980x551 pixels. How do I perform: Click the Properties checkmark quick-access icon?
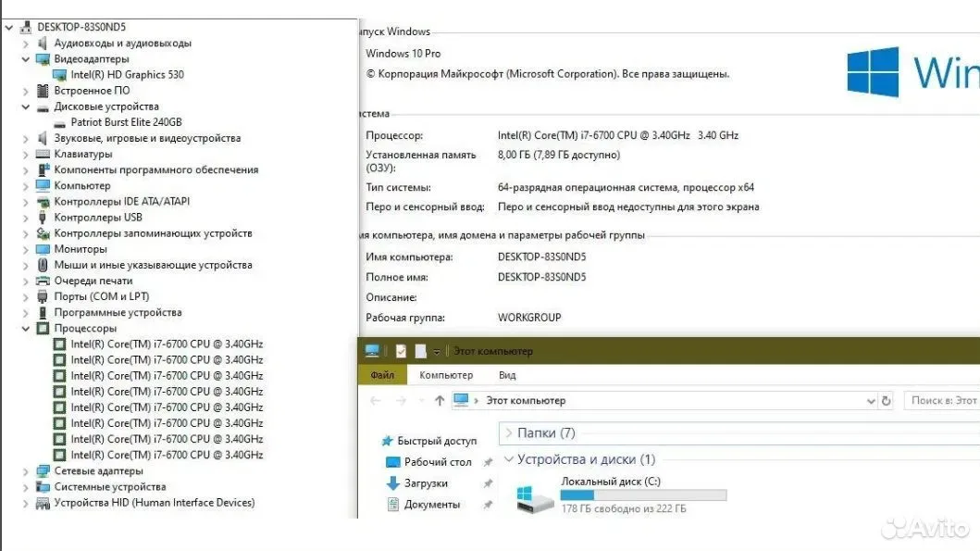pos(401,352)
